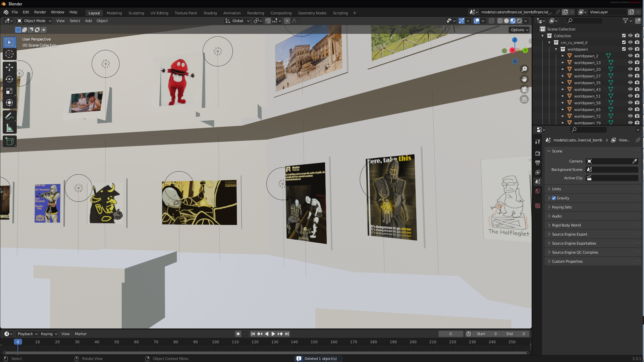Open the Add menu in viewport

[88, 21]
